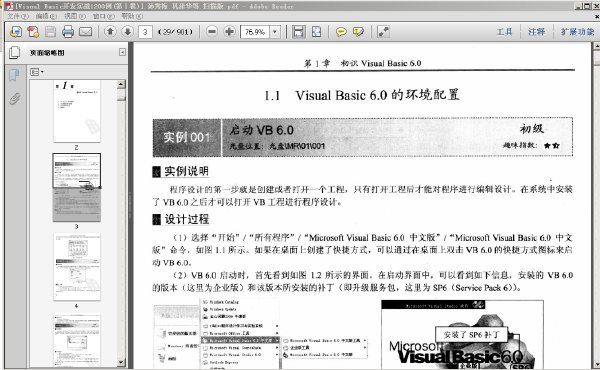This screenshot has height=370, width=600.
Task: Open the 编辑 menu
Action: point(46,16)
